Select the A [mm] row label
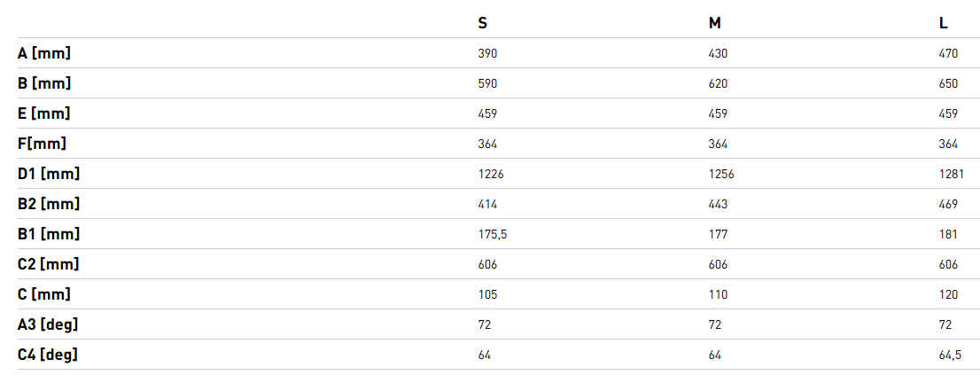This screenshot has width=980, height=375. point(43,53)
